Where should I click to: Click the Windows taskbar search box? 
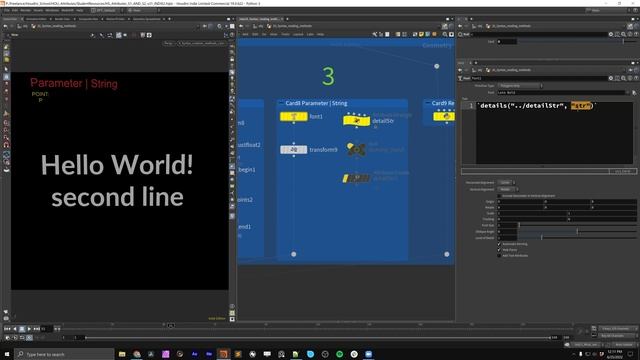click(64, 354)
